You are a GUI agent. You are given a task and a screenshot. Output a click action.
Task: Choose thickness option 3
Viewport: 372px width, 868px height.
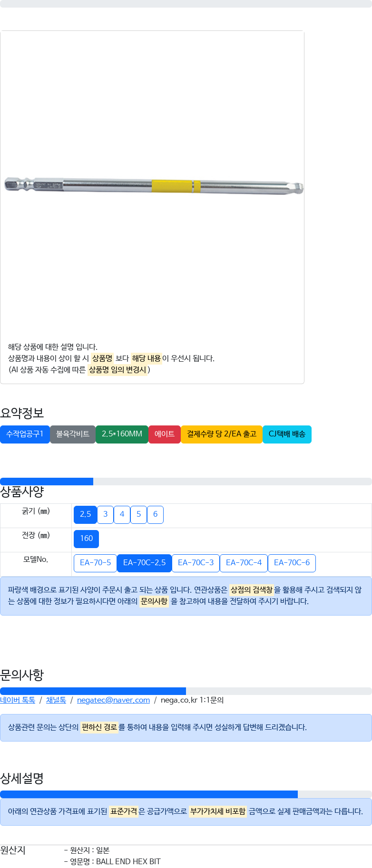point(106,515)
